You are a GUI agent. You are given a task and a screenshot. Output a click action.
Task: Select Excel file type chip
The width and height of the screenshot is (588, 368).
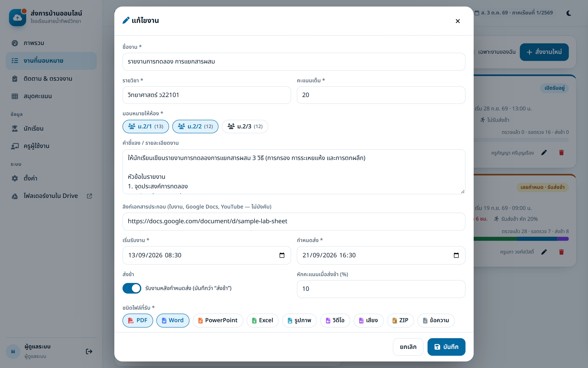(263, 320)
